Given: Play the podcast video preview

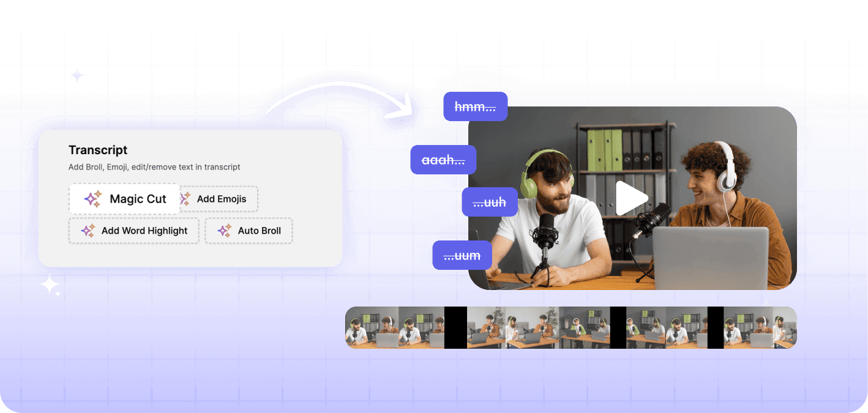Looking at the screenshot, I should click(x=632, y=198).
